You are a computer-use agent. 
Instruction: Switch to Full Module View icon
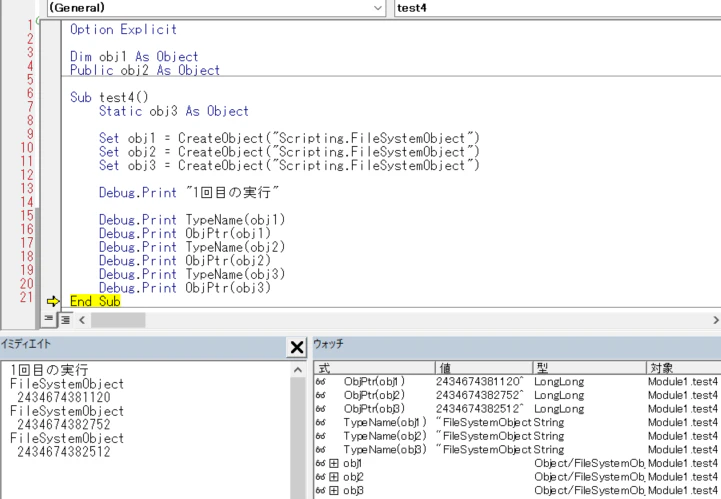coord(65,319)
